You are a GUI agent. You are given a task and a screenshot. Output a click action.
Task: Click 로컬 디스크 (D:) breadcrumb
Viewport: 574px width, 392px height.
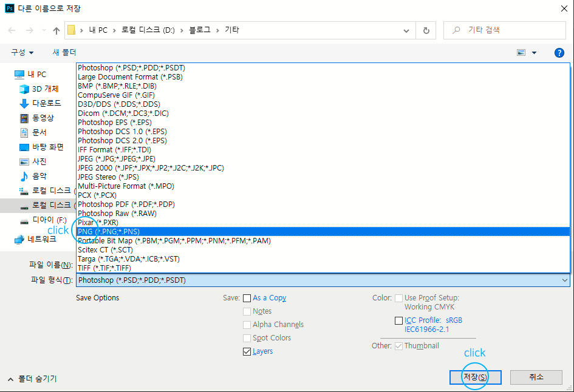click(x=148, y=30)
